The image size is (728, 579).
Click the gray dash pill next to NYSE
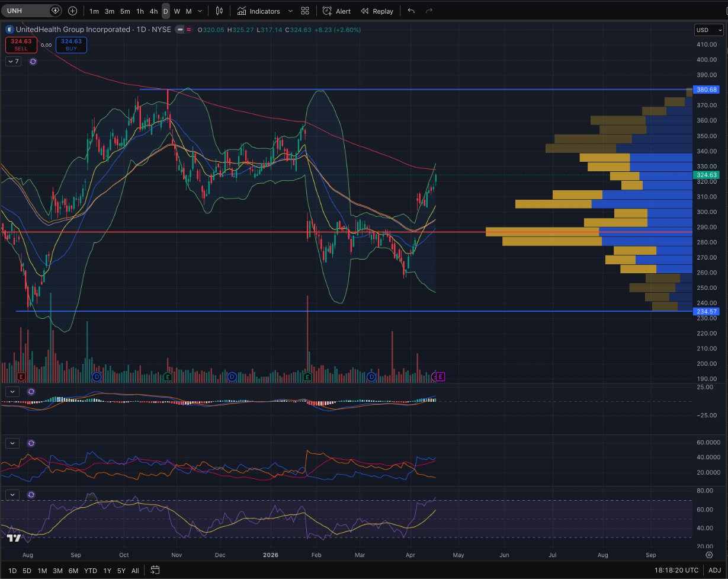click(x=179, y=30)
